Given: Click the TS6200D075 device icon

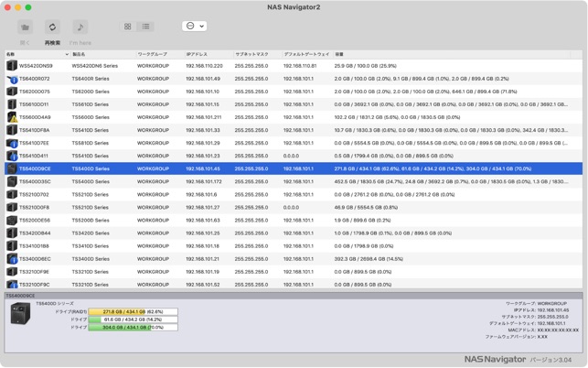Looking at the screenshot, I should tap(12, 92).
